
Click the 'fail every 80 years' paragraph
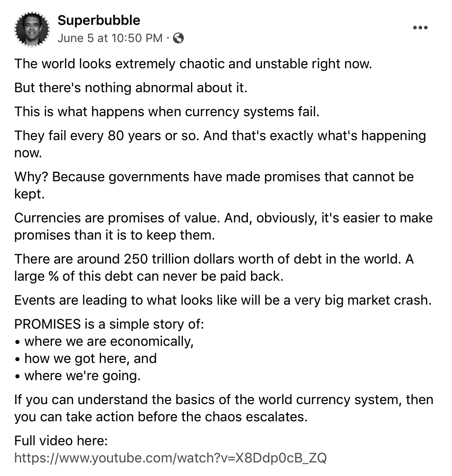[x=220, y=136]
